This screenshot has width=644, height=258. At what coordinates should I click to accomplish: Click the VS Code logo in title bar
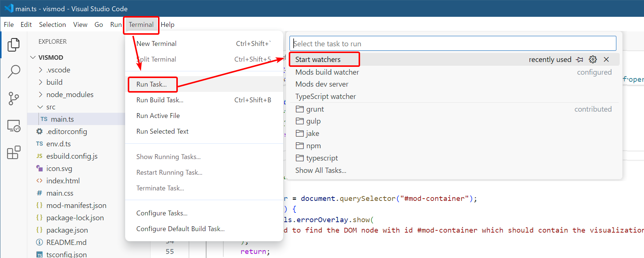[x=8, y=8]
